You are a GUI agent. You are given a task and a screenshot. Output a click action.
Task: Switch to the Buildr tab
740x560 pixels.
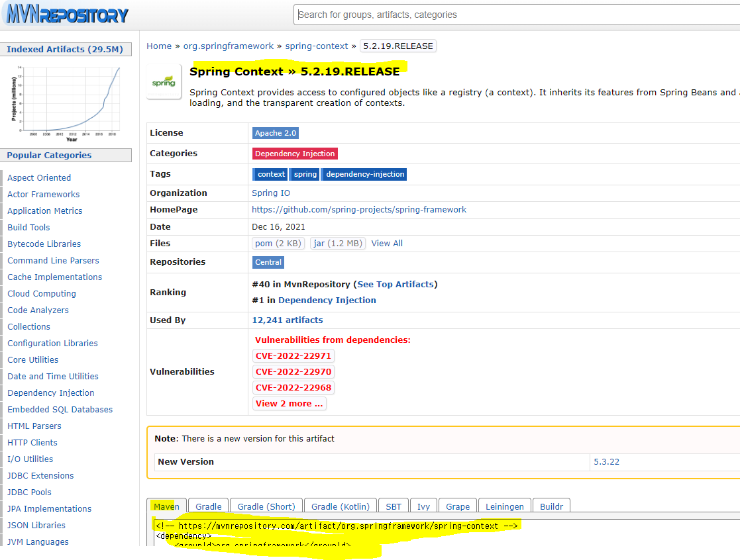pyautogui.click(x=551, y=507)
